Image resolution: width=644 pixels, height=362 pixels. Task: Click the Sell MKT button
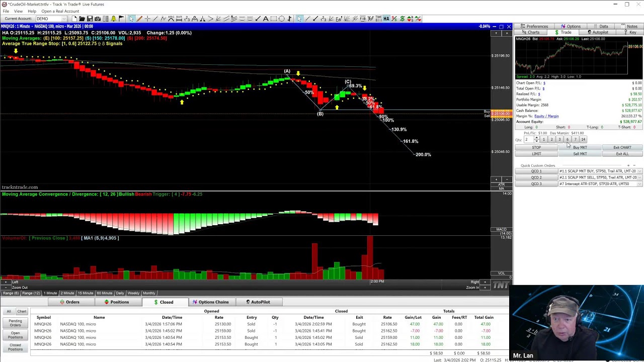580,154
